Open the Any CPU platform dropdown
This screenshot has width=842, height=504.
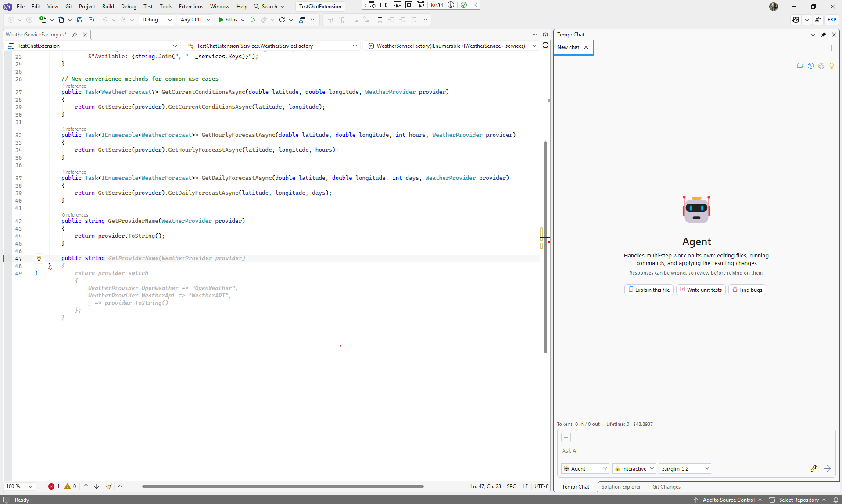(x=195, y=20)
